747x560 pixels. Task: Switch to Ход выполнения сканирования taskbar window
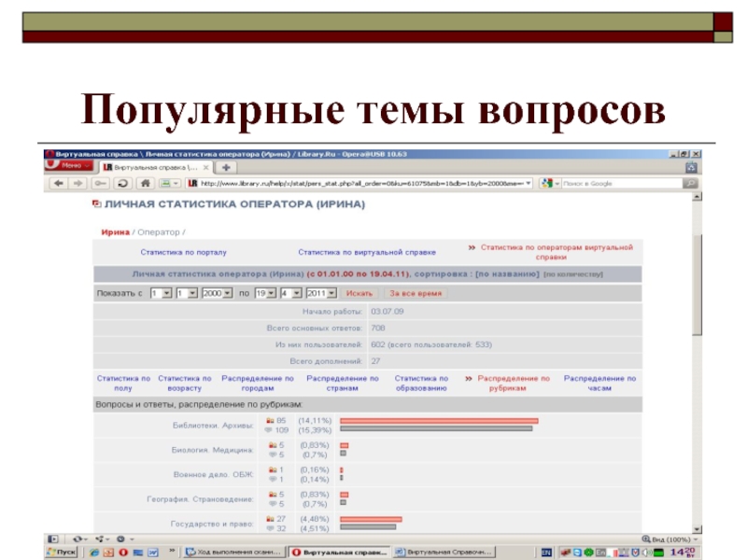point(235,552)
